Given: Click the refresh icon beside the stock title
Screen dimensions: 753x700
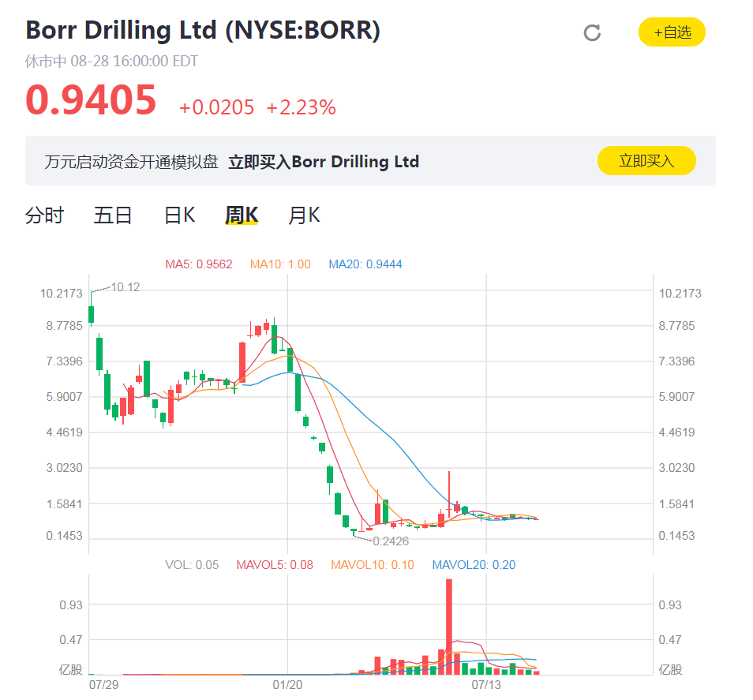Looking at the screenshot, I should click(x=592, y=32).
